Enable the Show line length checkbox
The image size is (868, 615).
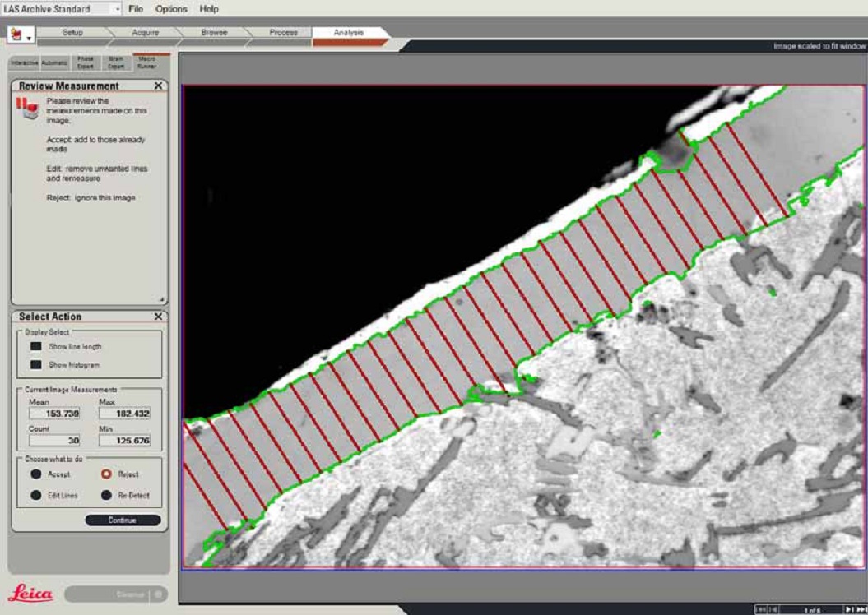click(x=36, y=347)
